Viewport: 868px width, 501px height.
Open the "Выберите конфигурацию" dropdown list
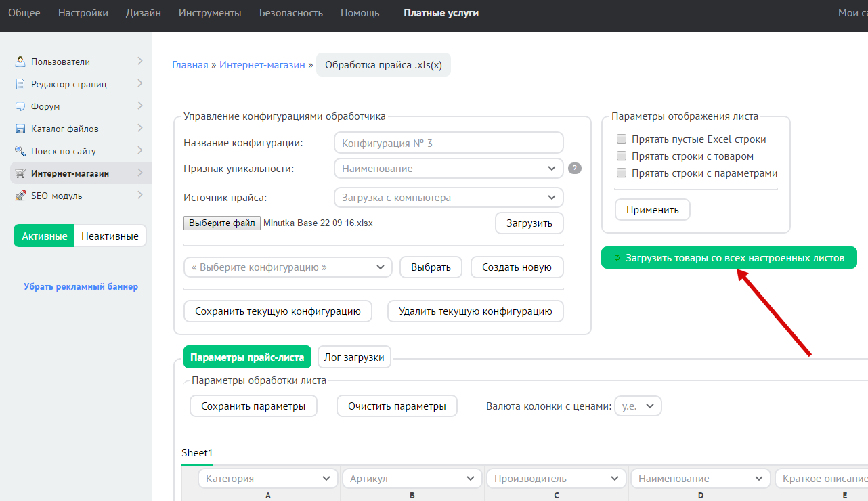click(x=288, y=267)
